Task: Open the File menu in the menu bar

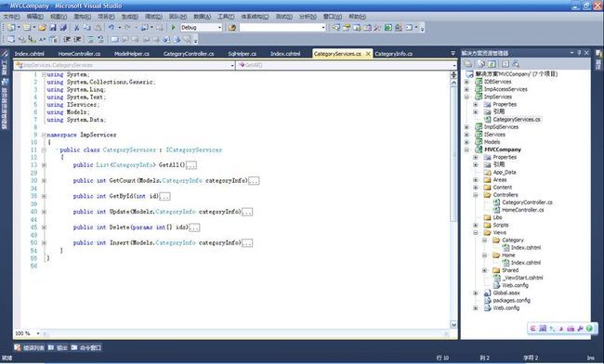Action: pyautogui.click(x=11, y=17)
